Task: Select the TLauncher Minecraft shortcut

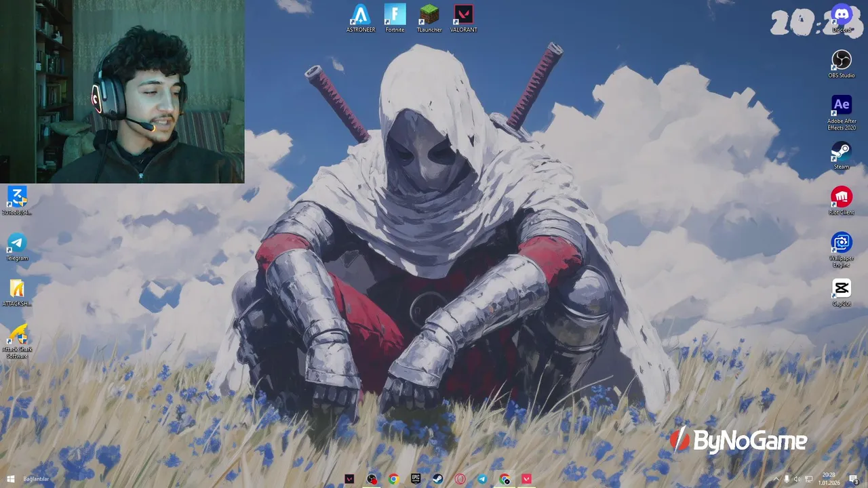Action: pyautogui.click(x=429, y=18)
